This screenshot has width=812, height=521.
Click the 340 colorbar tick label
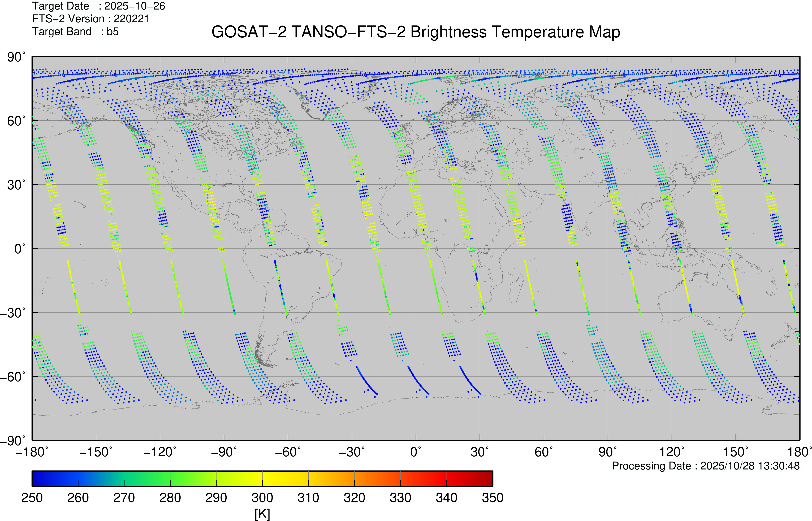(x=446, y=498)
